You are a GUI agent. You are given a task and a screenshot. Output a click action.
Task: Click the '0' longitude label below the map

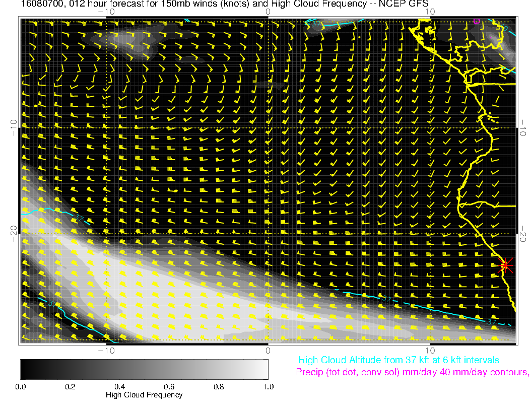[x=268, y=350]
